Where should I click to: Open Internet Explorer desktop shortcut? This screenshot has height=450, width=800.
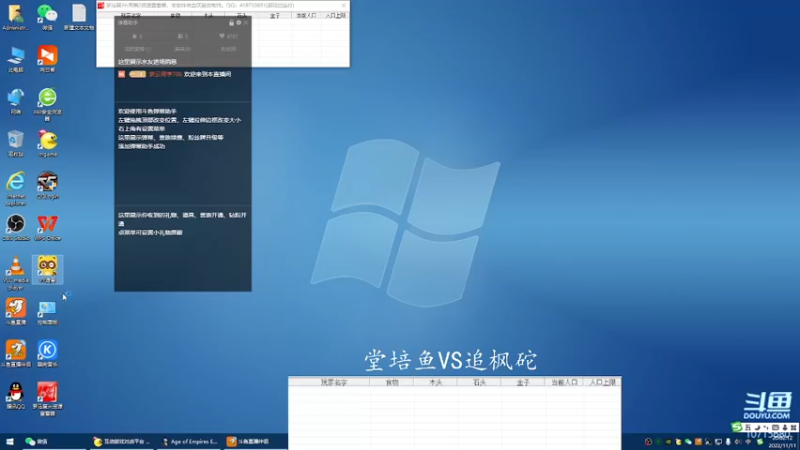point(16,188)
